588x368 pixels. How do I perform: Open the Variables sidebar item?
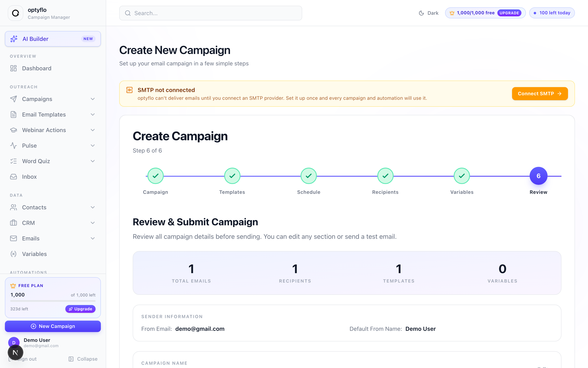click(53, 254)
